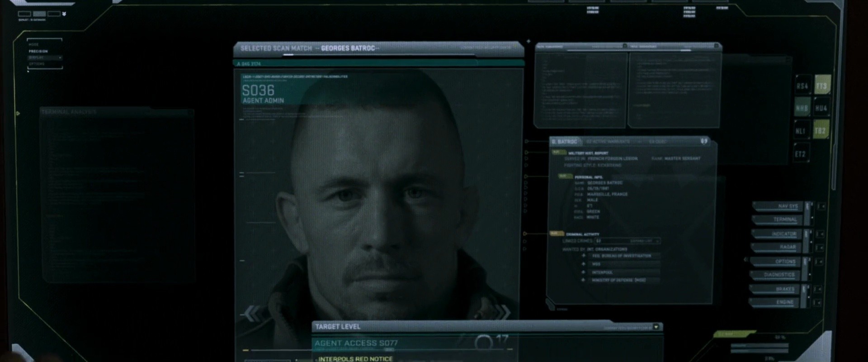Show the previous scan match photo
The height and width of the screenshot is (362, 868).
click(253, 313)
